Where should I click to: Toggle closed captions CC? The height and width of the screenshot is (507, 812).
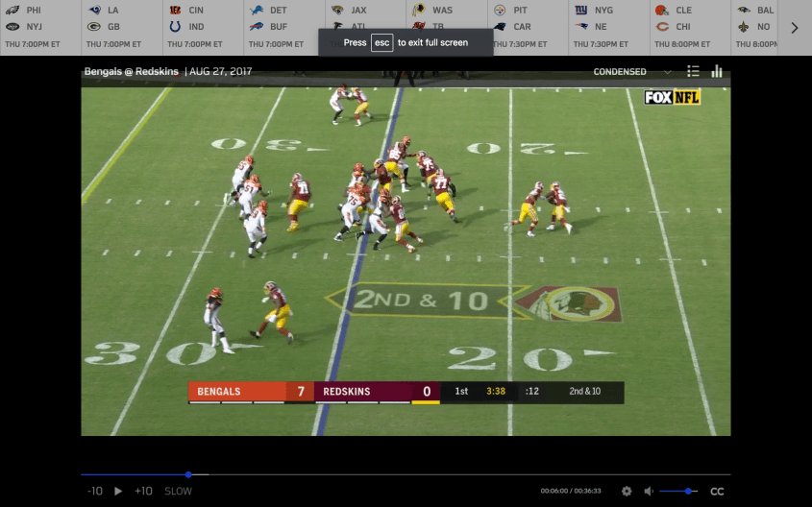click(x=717, y=491)
